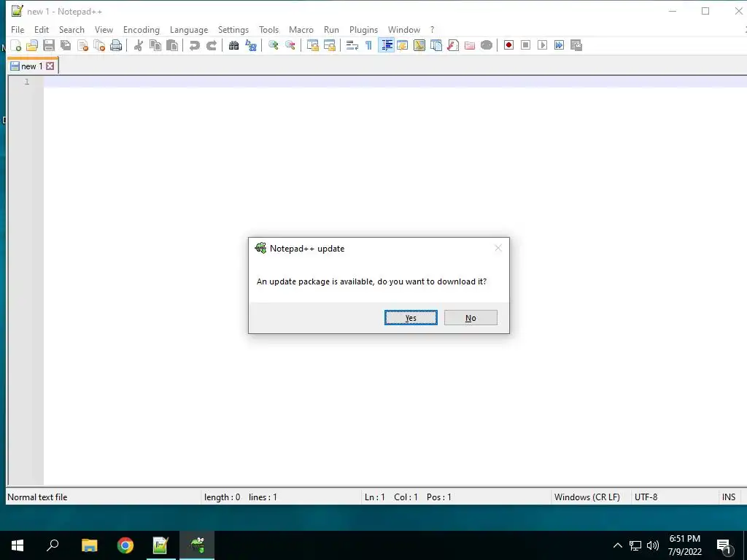Show hidden system tray icons chevron

(617, 545)
